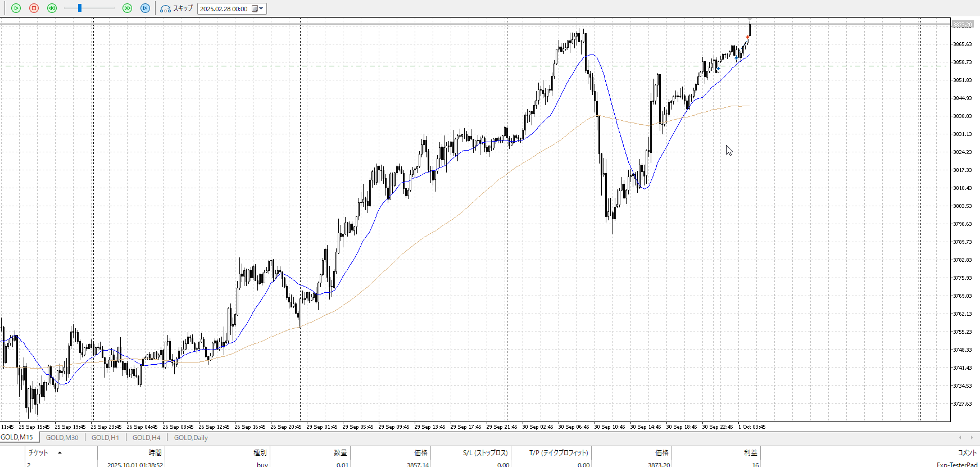The height and width of the screenshot is (467, 980).
Task: Select the GOLD,M15 chart tab
Action: 17,437
